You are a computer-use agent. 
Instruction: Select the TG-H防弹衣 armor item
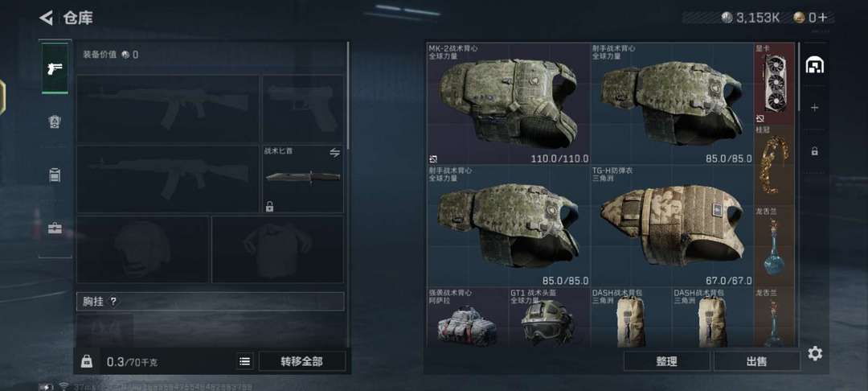[x=672, y=225]
